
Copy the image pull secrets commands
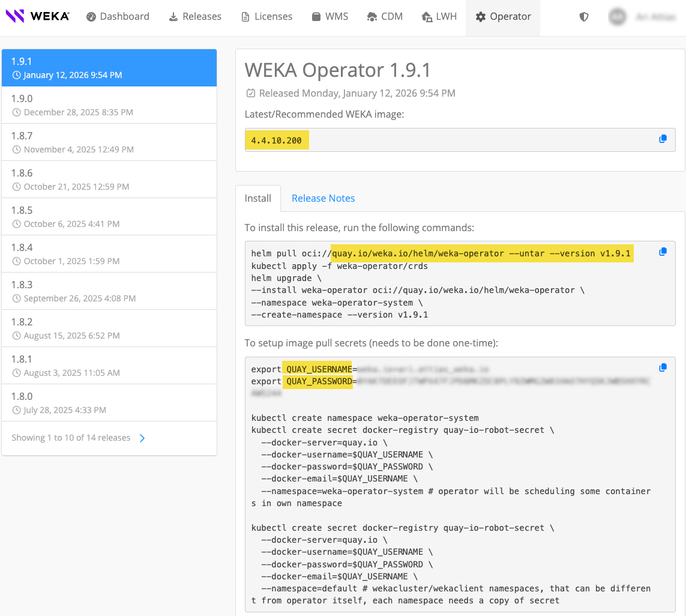[663, 367]
